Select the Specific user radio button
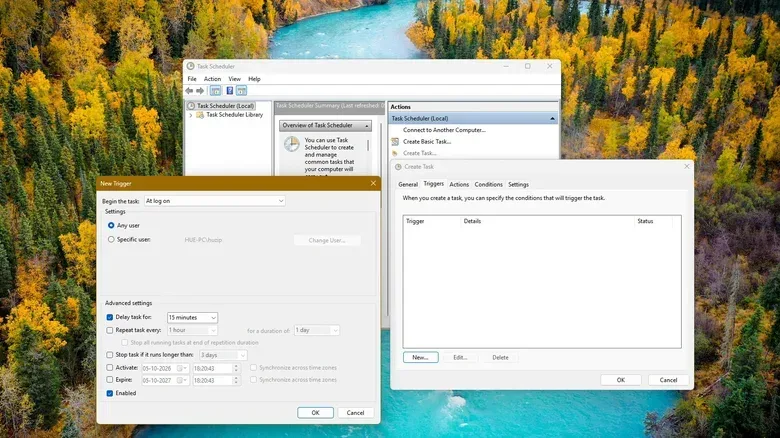Image resolution: width=780 pixels, height=438 pixels. pyautogui.click(x=111, y=239)
